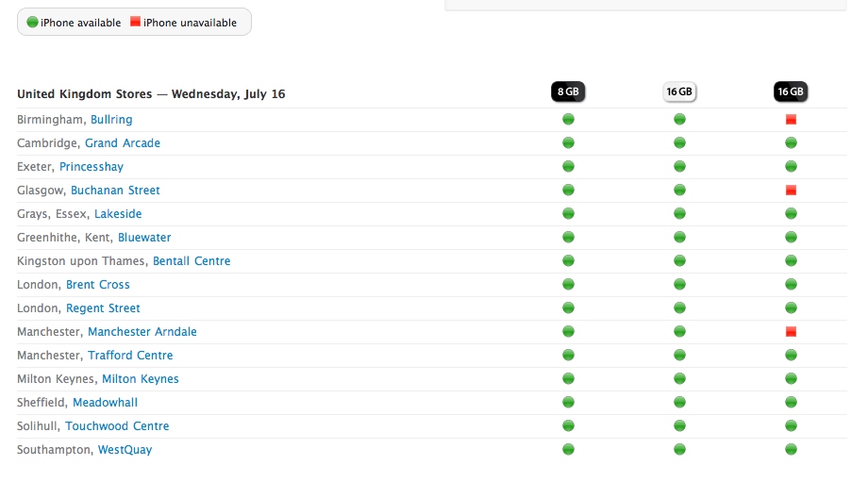The height and width of the screenshot is (482, 868).
Task: Open the Buchanan Street store link
Action: [x=115, y=191]
